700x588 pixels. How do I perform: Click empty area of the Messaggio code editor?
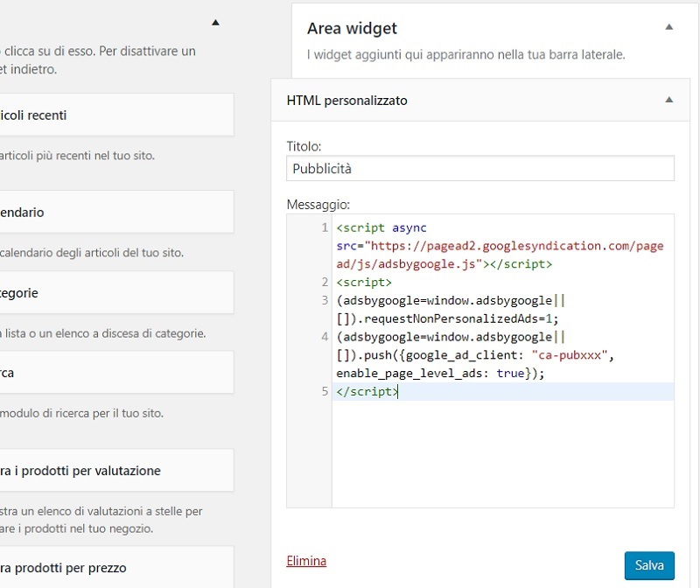502,453
